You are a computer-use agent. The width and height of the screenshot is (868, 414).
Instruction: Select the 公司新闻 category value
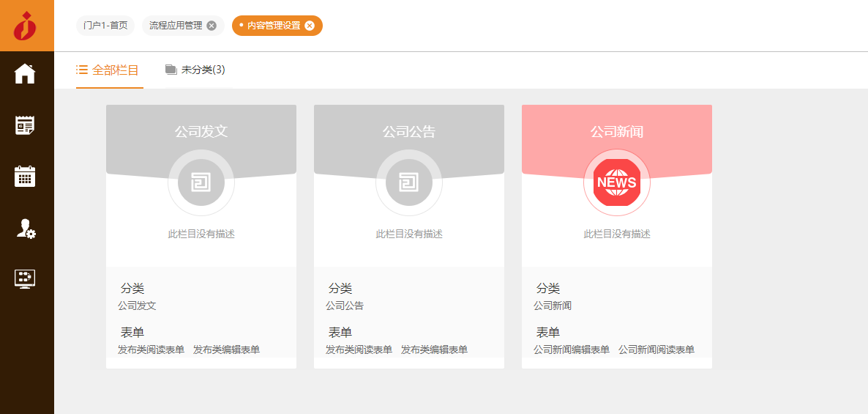click(553, 306)
